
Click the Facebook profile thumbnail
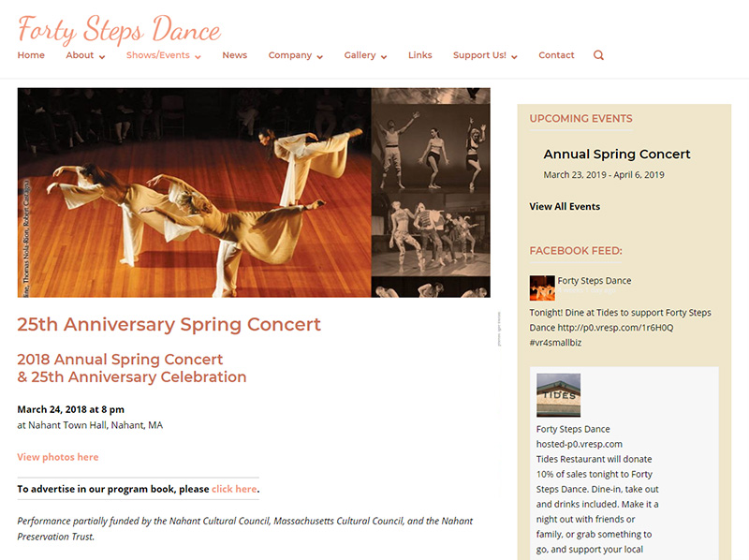(542, 286)
